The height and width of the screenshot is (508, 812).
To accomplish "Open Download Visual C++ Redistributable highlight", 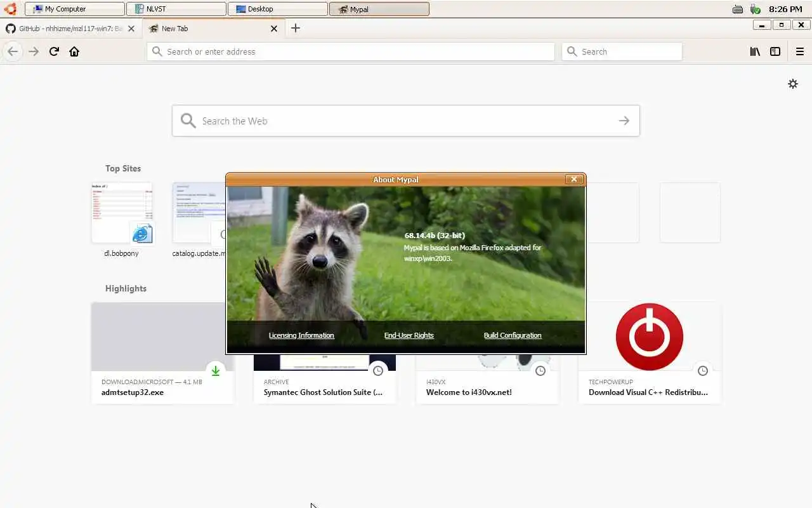I will [650, 352].
